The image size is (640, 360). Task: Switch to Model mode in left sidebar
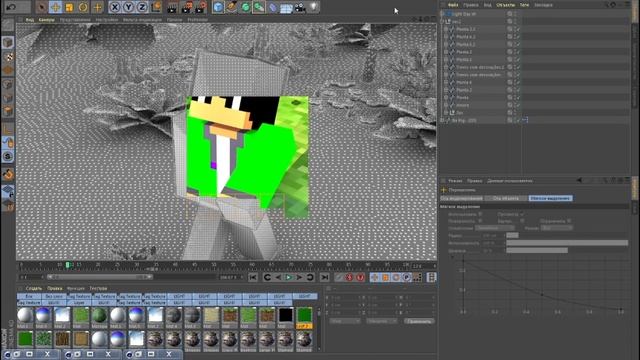[8, 42]
